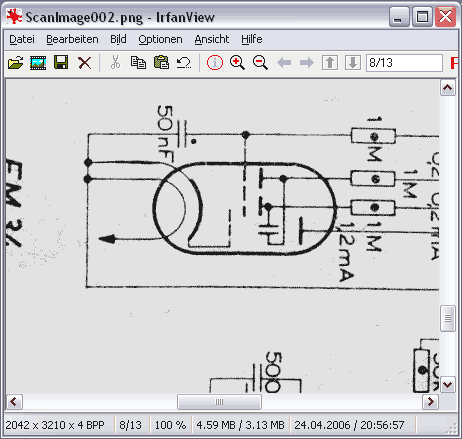Open image Information red i icon

(215, 62)
